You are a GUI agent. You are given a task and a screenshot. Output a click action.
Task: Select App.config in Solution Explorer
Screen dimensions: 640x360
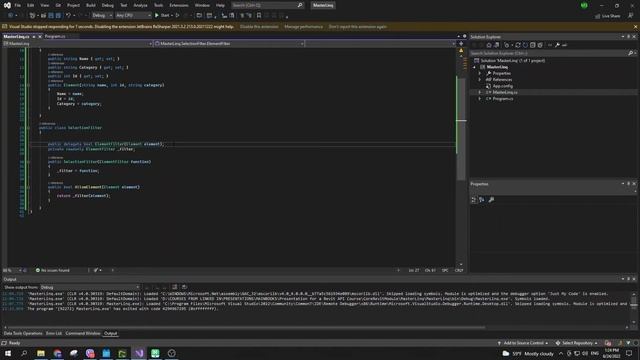(502, 86)
